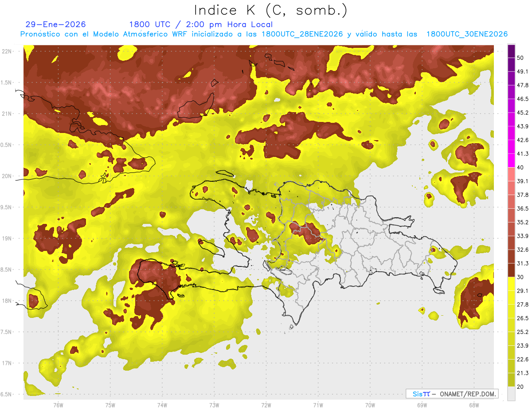Screen dimensions: 532x411
Task: Click the magenta swatch between 40 and 41.3
Action: pos(511,160)
